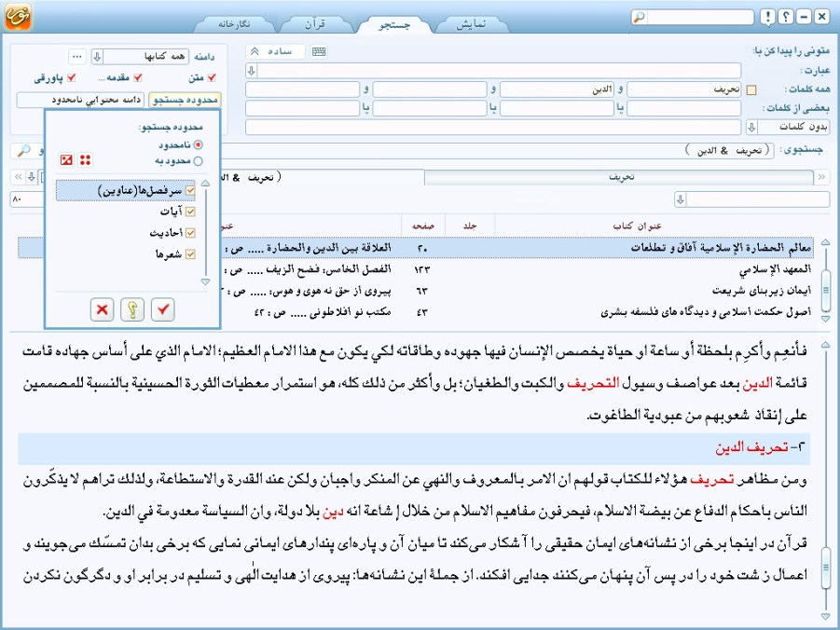Click the double-chevron icon right of تحریف bar
This screenshot has width=840, height=630.
(821, 176)
